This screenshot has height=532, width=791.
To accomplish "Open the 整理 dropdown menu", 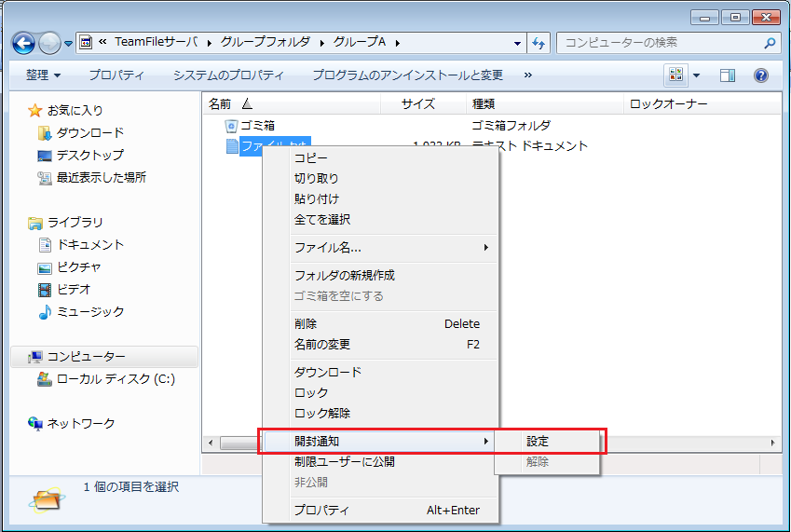I will coord(43,75).
